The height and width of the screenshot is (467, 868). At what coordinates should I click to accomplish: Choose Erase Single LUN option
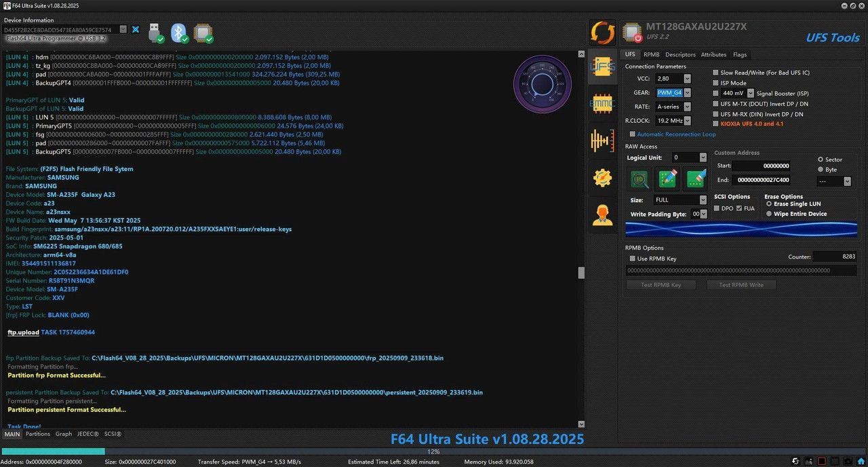(x=768, y=204)
